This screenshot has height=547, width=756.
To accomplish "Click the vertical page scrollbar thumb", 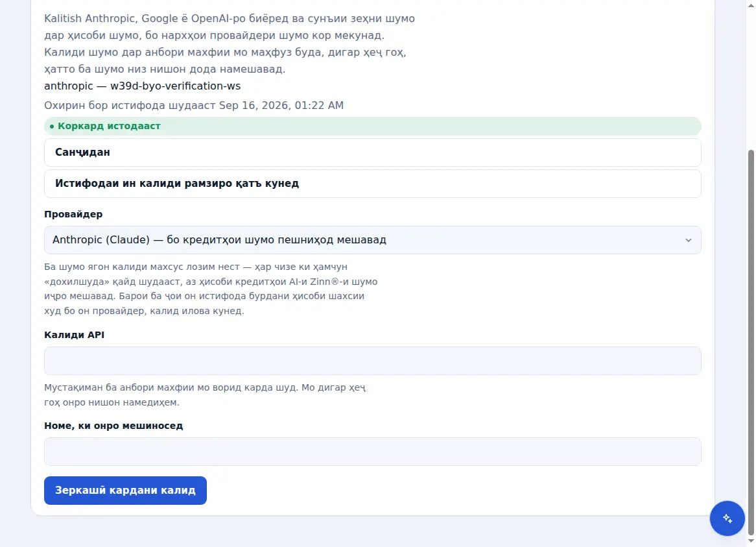I will click(x=751, y=343).
